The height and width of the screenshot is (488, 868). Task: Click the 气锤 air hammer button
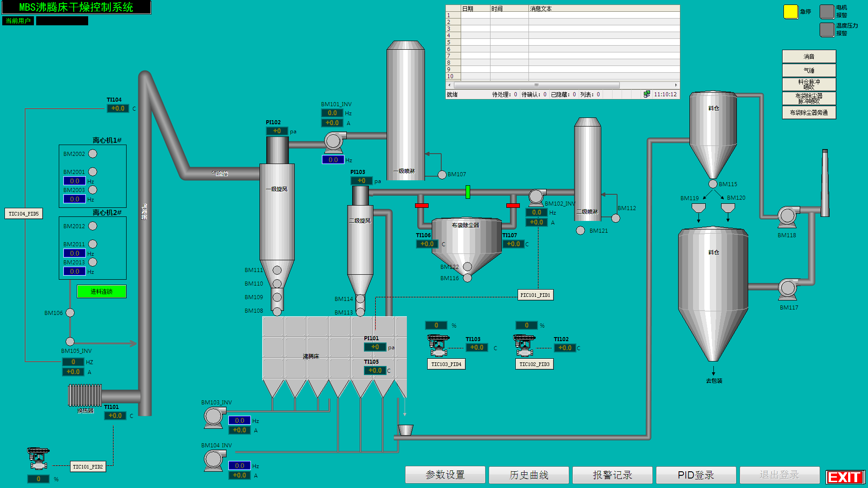click(x=809, y=70)
